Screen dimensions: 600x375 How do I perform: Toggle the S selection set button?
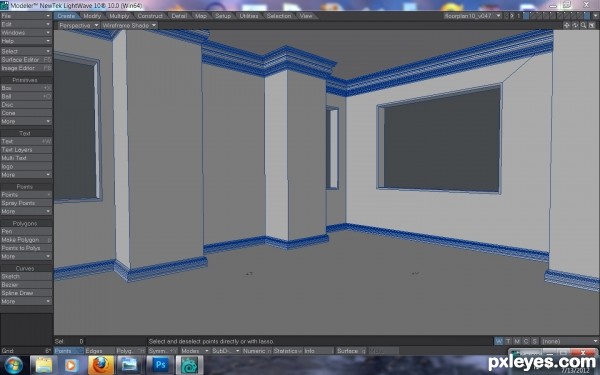click(x=535, y=341)
